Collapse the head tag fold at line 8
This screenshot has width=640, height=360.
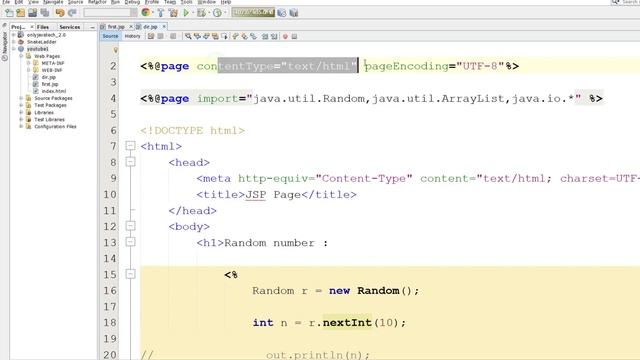coord(130,162)
